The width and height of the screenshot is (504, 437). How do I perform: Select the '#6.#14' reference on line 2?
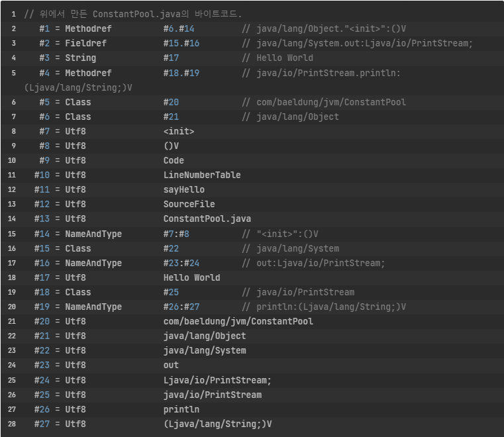coord(179,29)
